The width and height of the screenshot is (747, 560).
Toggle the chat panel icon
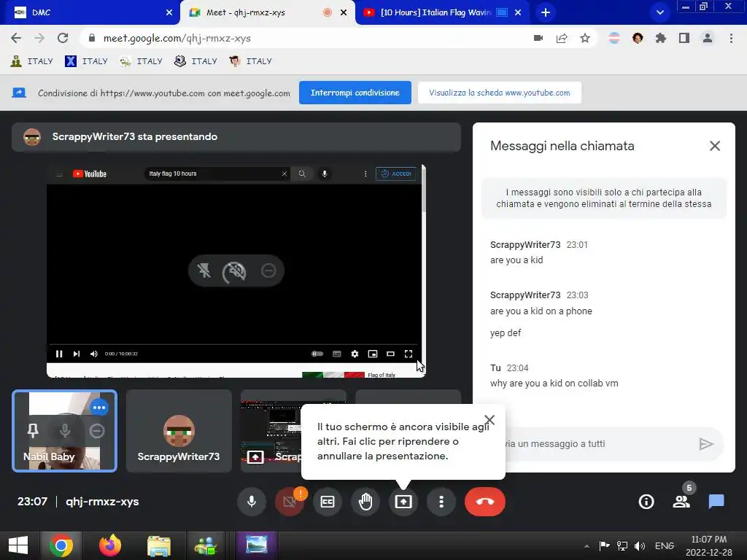(716, 502)
